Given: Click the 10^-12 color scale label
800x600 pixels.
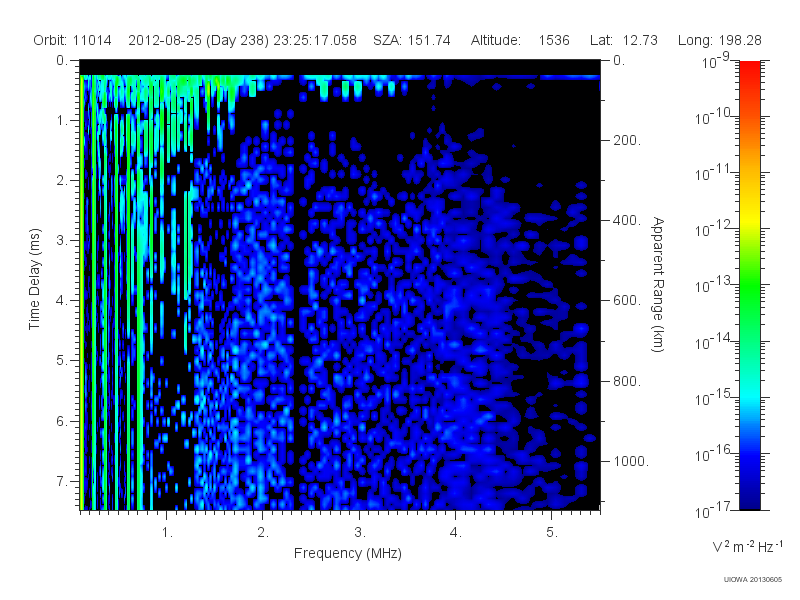Looking at the screenshot, I should 713,229.
